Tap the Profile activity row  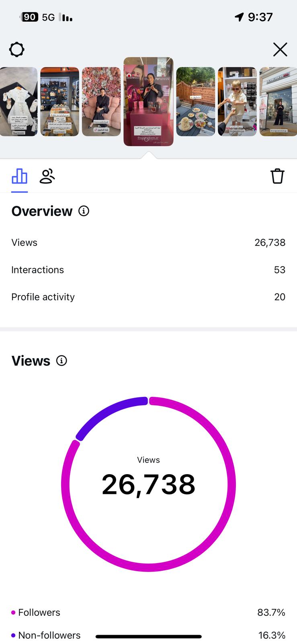click(x=148, y=297)
